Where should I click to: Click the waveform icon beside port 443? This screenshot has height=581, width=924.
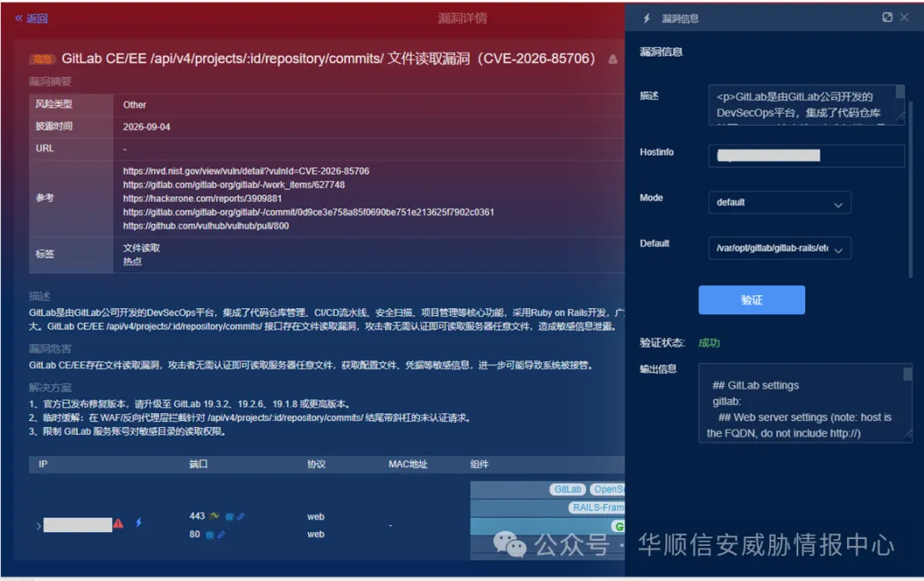(215, 516)
